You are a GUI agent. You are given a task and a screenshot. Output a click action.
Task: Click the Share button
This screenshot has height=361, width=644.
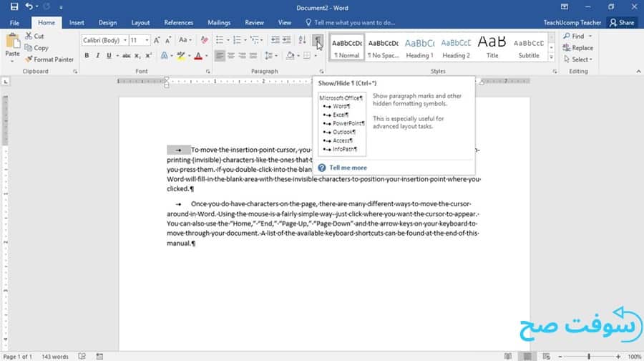point(622,23)
